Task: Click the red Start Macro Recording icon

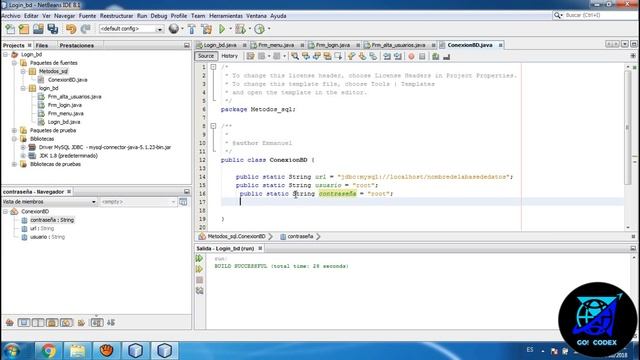Action: pos(411,56)
